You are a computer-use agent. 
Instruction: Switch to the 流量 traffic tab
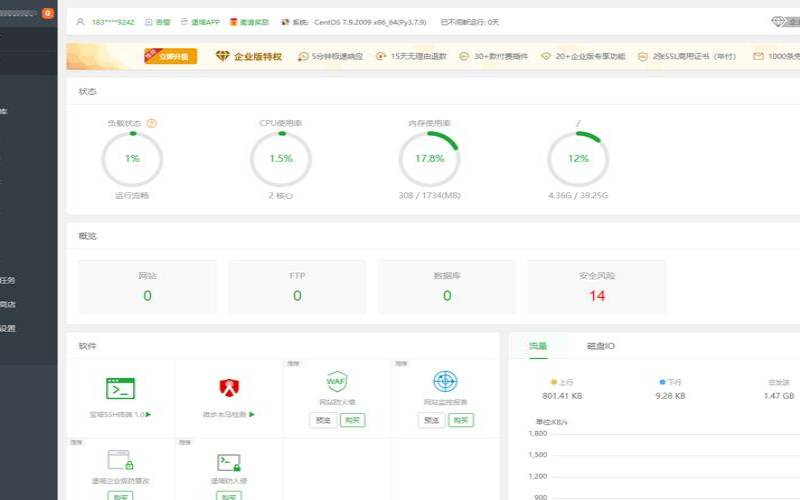(538, 346)
